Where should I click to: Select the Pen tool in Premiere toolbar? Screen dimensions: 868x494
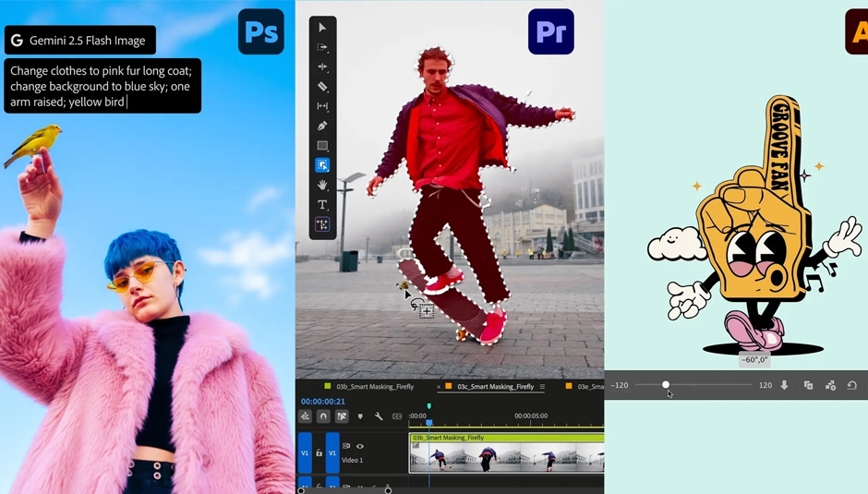[322, 126]
